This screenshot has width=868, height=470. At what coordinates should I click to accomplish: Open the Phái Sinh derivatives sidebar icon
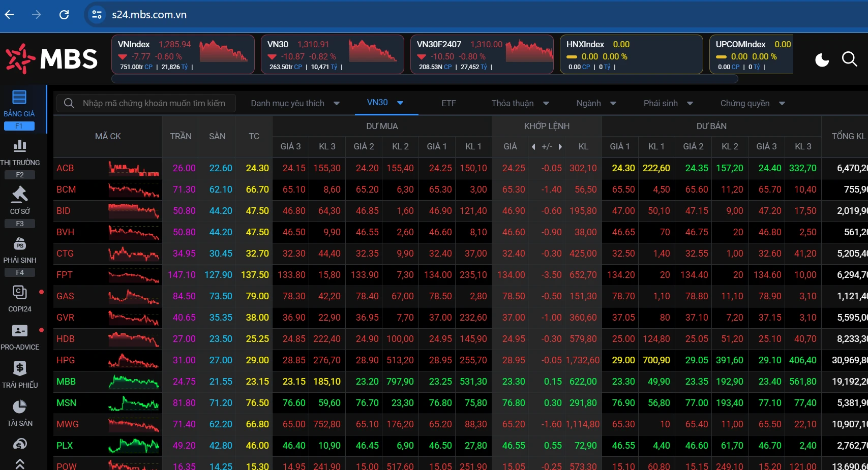point(20,244)
